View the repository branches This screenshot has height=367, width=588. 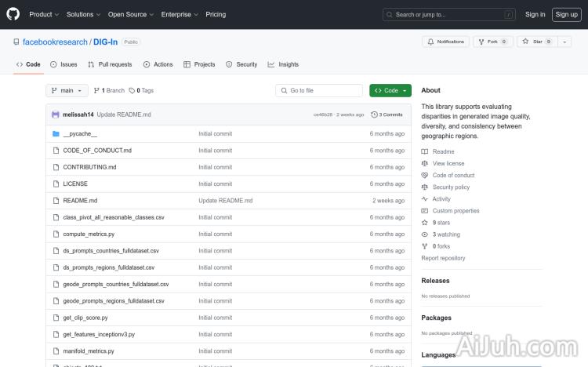pos(109,91)
